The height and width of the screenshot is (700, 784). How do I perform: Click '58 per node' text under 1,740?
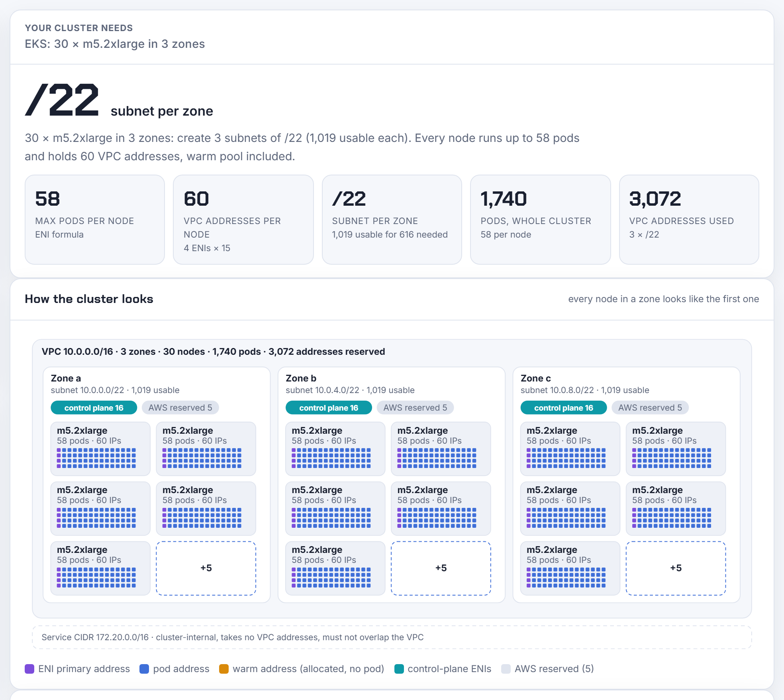(506, 235)
